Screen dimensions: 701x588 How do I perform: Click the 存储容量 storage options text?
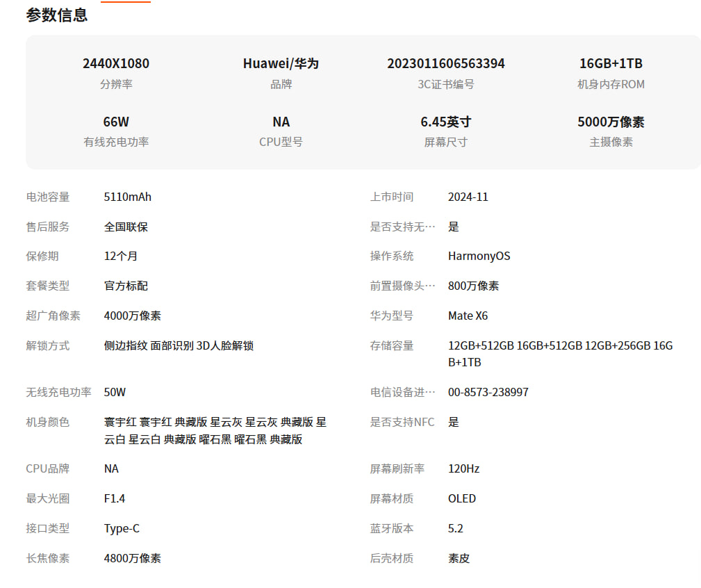560,354
